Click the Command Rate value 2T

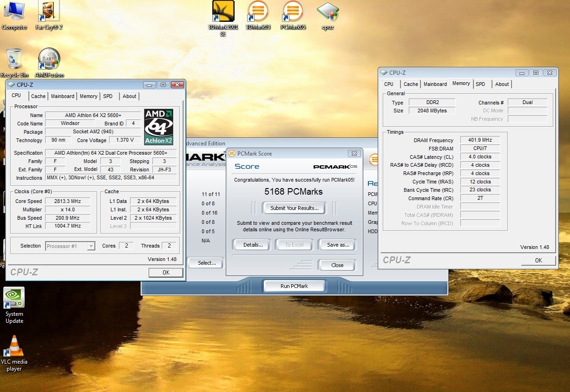pos(480,198)
